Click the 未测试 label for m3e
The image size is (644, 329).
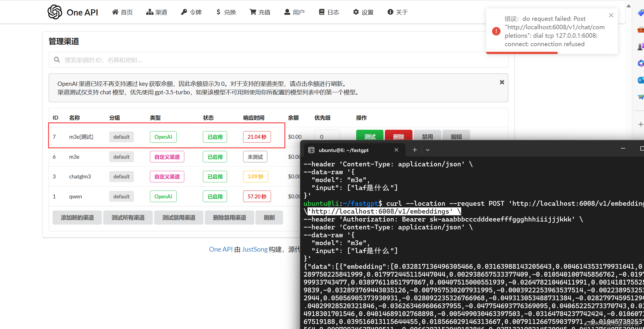255,157
